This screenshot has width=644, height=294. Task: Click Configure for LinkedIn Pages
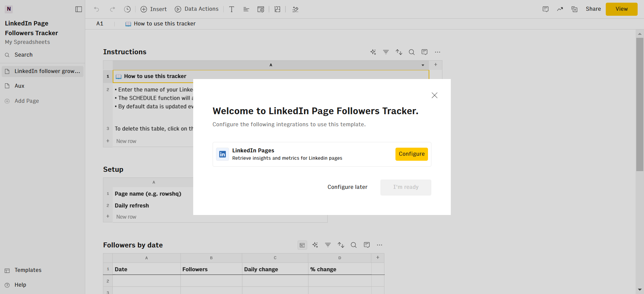[412, 154]
